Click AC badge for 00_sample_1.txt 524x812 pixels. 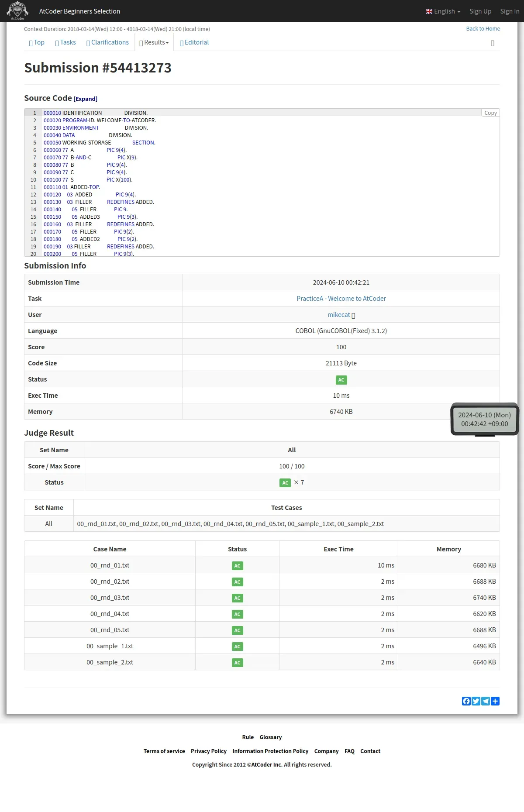click(x=238, y=647)
